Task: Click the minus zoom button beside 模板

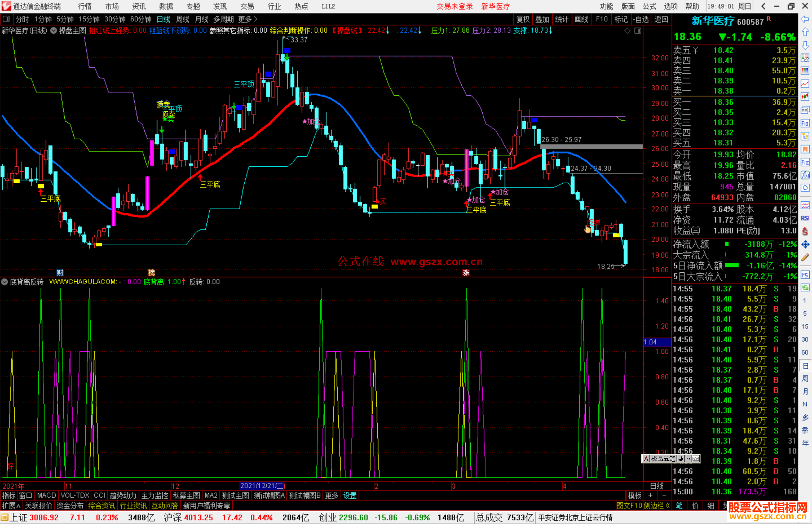Action: point(664,495)
